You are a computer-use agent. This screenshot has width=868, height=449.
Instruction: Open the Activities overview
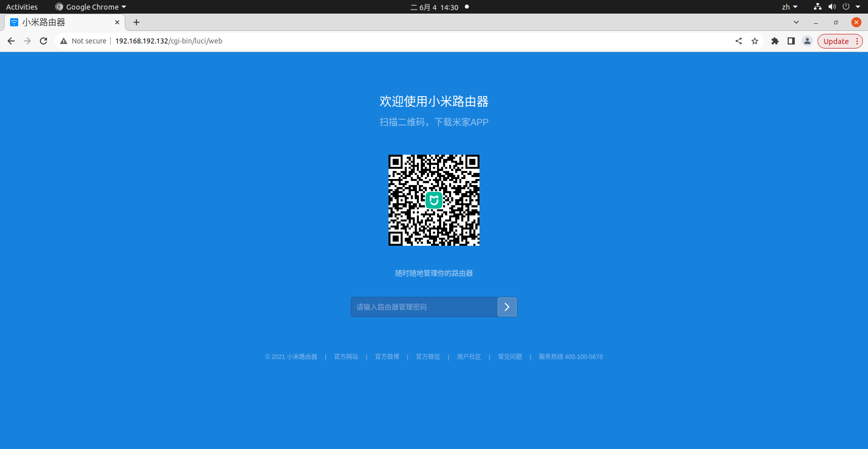[x=22, y=7]
